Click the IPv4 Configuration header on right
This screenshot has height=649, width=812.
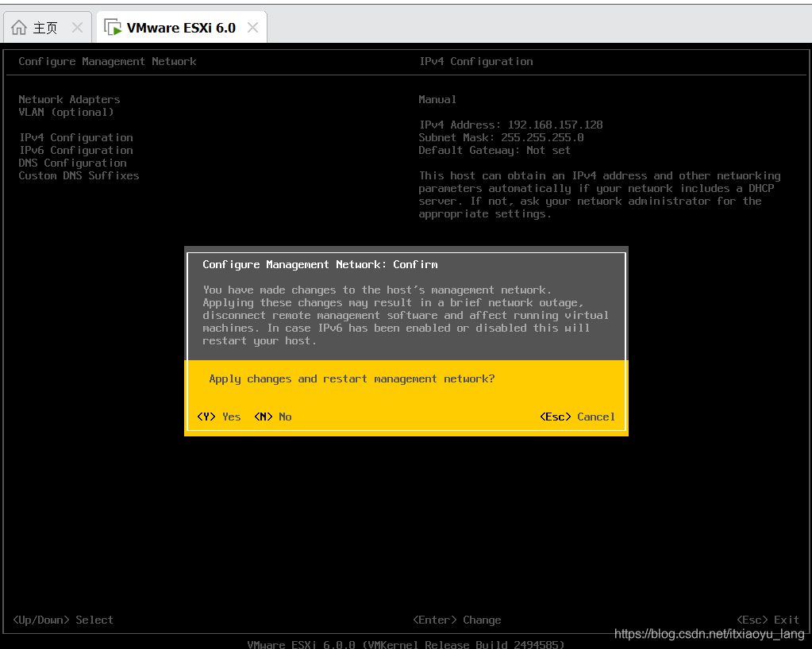(x=476, y=62)
